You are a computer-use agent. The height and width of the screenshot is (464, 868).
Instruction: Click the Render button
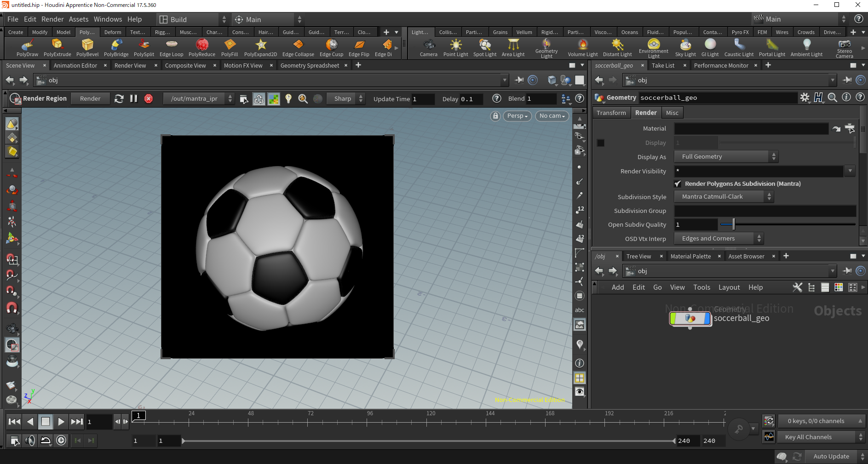point(90,98)
